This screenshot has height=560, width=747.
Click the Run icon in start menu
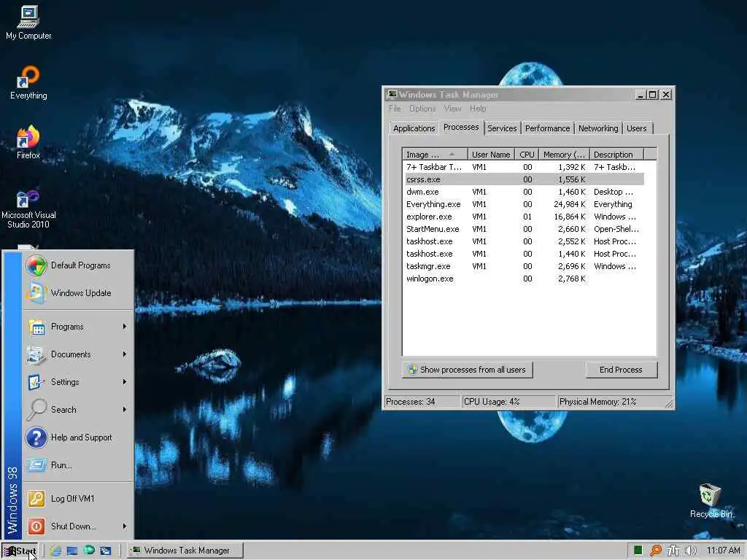coord(36,464)
